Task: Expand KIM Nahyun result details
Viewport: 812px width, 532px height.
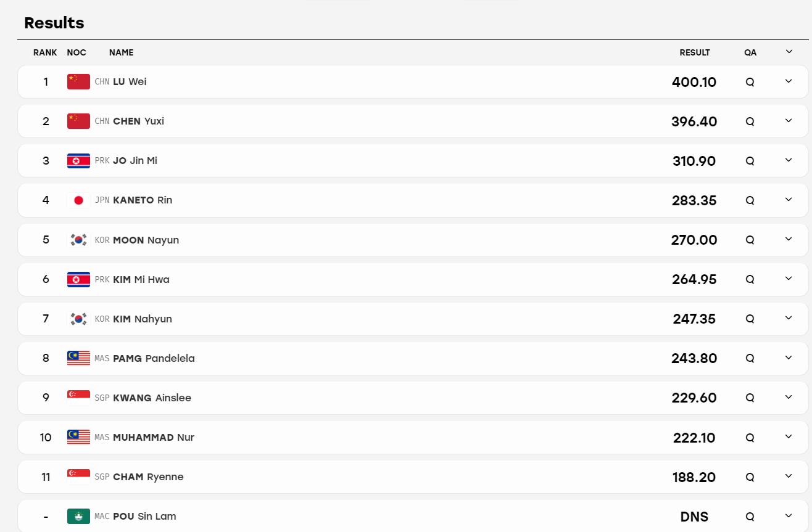Action: (789, 318)
